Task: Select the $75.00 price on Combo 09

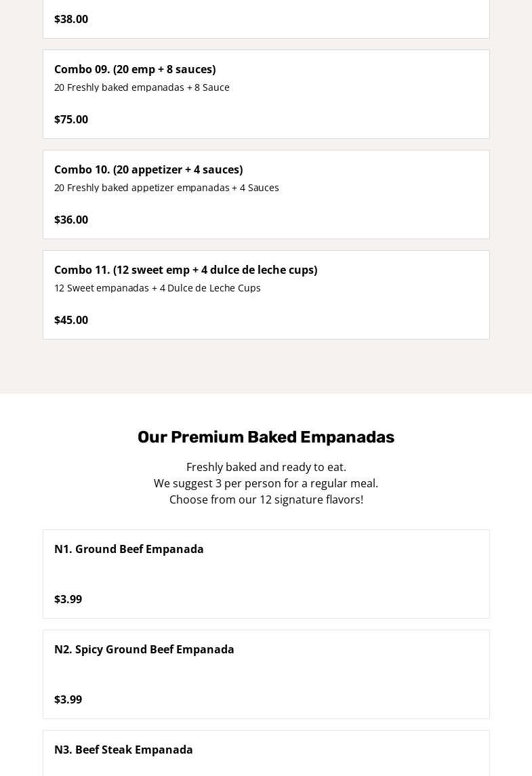Action: pyautogui.click(x=71, y=119)
